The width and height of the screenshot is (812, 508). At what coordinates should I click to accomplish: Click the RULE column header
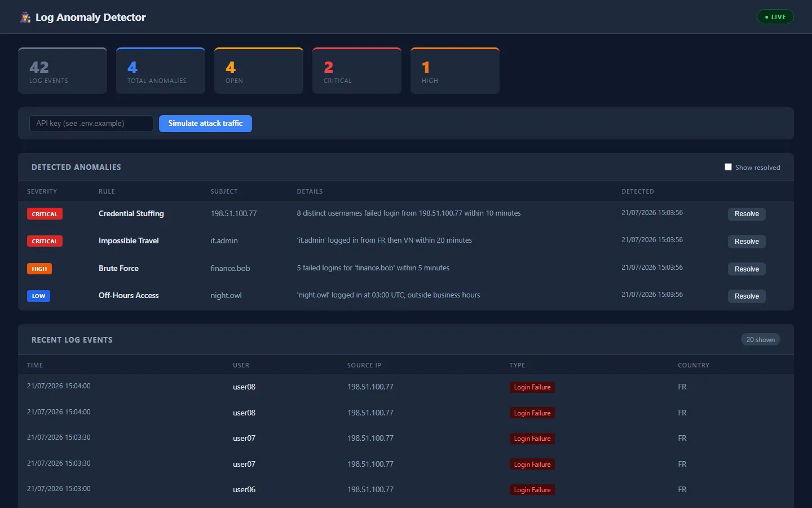(x=107, y=191)
